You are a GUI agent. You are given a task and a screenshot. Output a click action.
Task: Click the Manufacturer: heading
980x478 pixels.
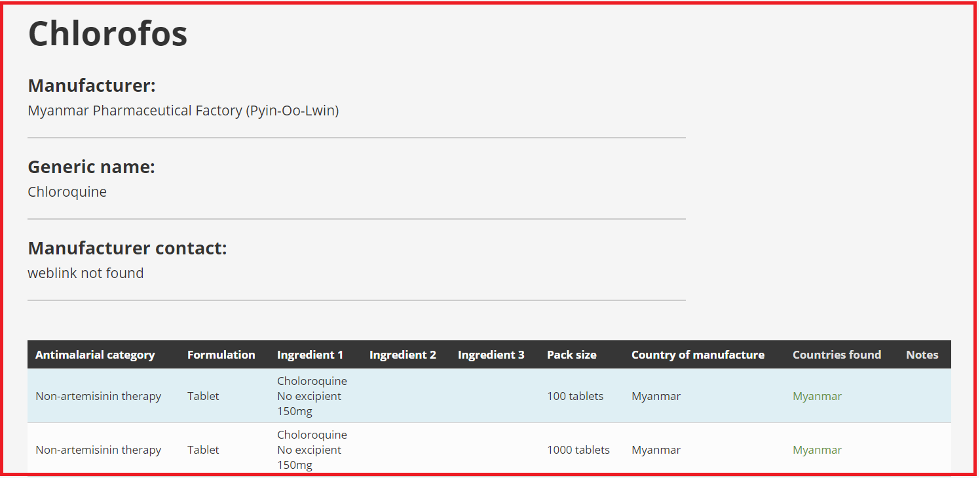coord(92,86)
